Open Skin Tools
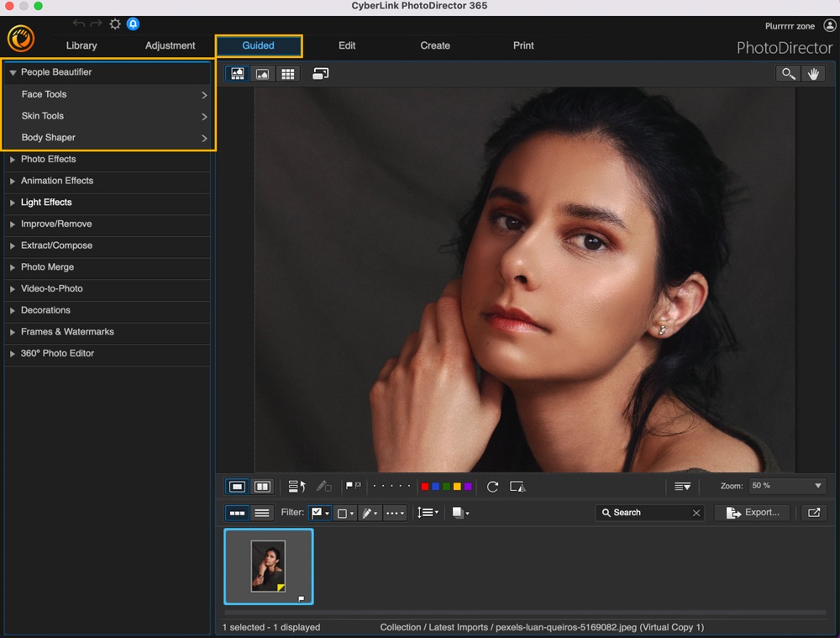Image resolution: width=840 pixels, height=638 pixels. click(x=108, y=116)
